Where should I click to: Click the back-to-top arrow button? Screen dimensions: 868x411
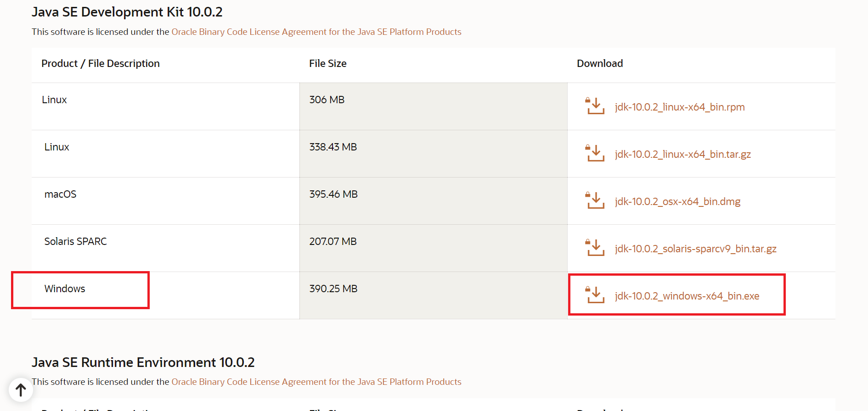(21, 390)
